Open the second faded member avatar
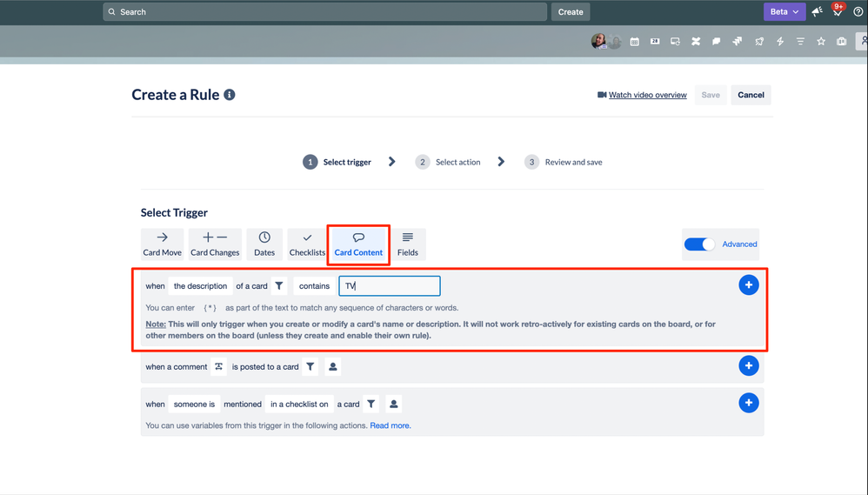The height and width of the screenshot is (495, 868). (x=614, y=41)
